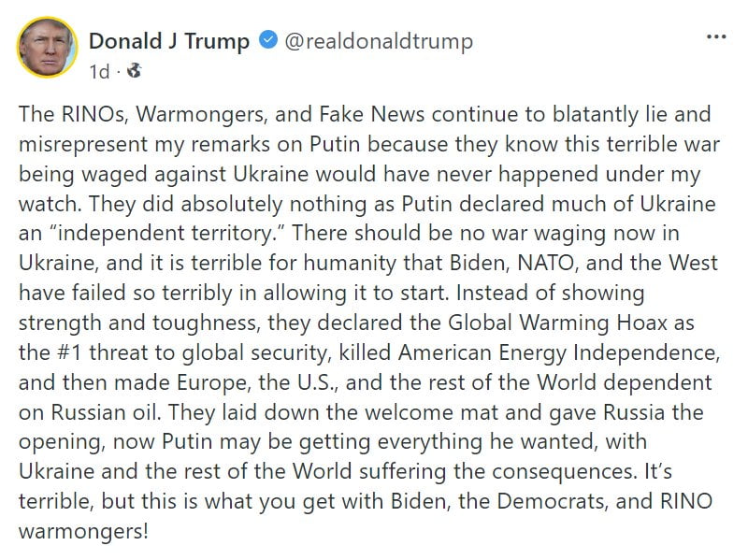Open the three-dot more options menu
The image size is (748, 560).
pyautogui.click(x=715, y=37)
